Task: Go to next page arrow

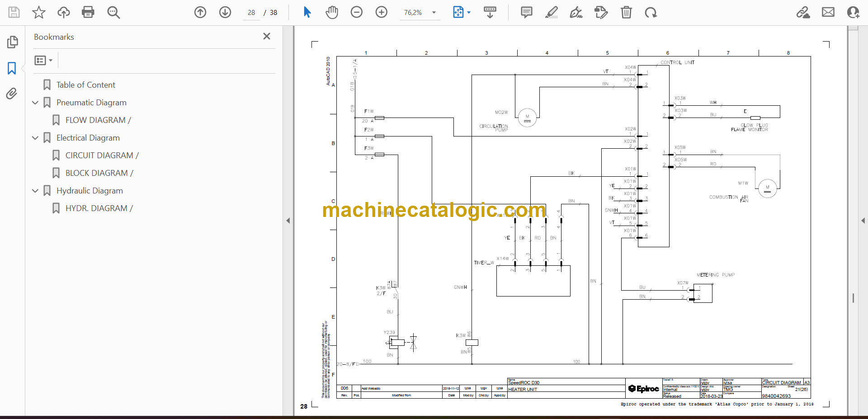Action: (225, 12)
